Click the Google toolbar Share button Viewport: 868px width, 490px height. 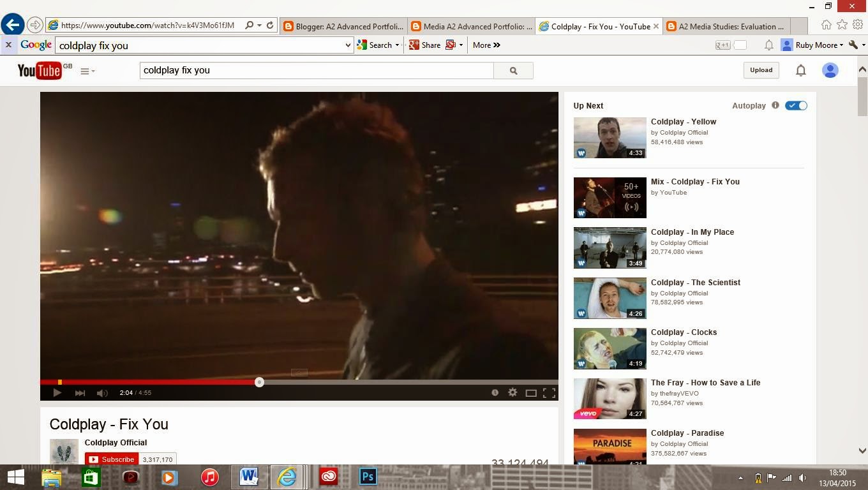(x=424, y=45)
